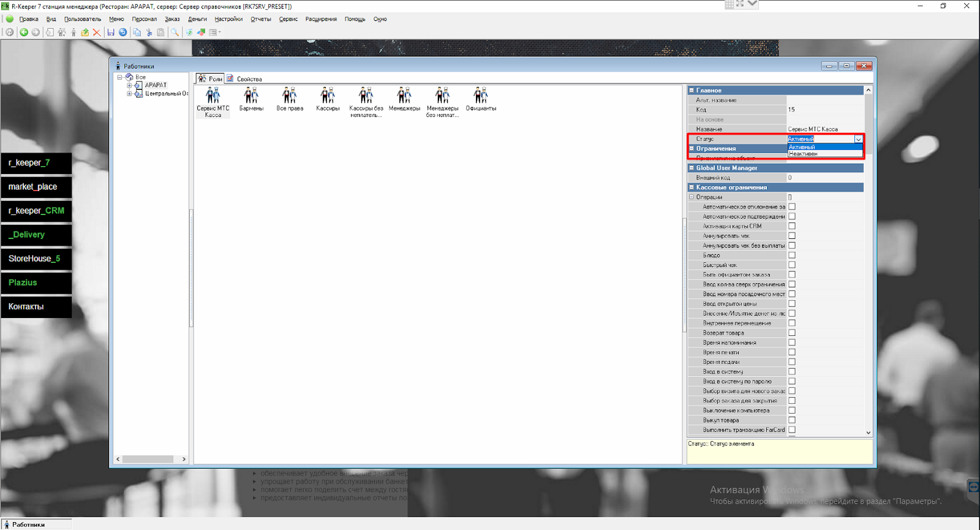Open the Правка menu
The width and height of the screenshot is (980, 530).
click(x=29, y=19)
